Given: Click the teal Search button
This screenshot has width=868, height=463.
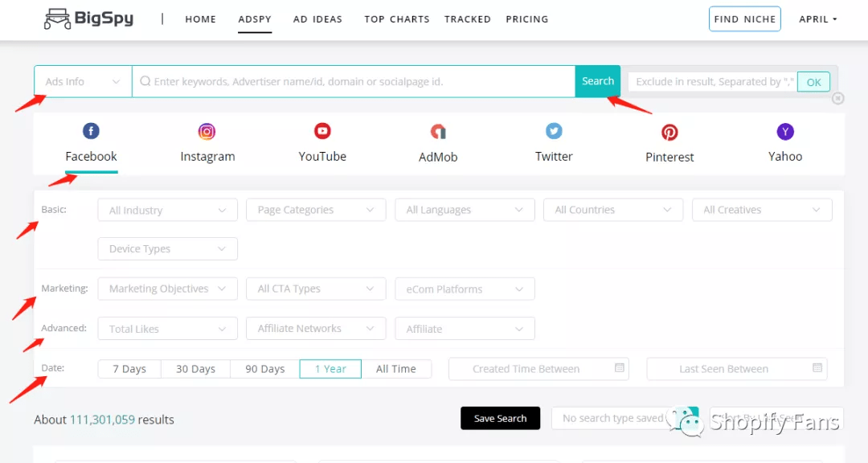Looking at the screenshot, I should [x=598, y=81].
